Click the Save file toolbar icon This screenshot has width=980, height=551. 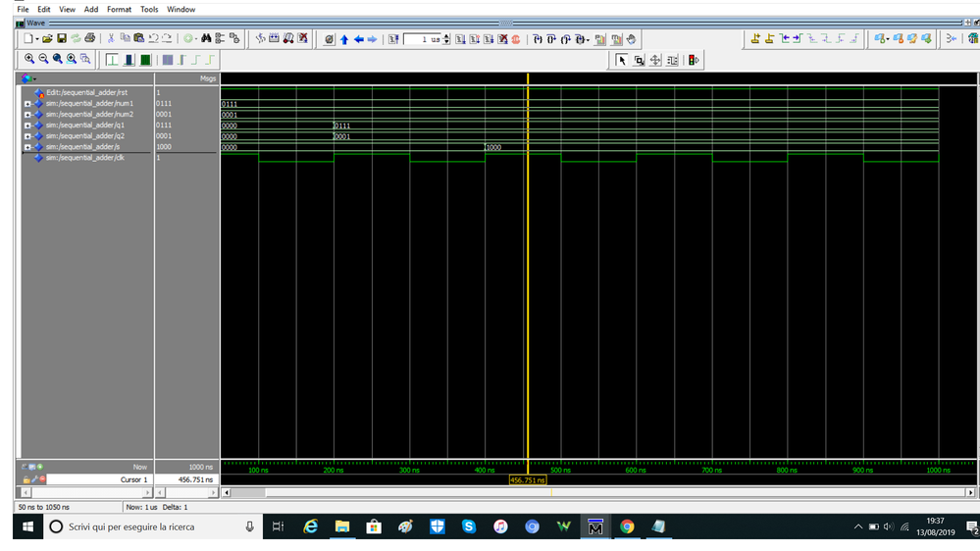(61, 38)
